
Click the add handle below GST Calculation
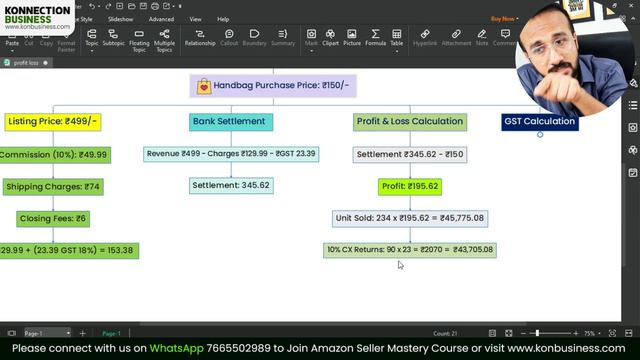tap(540, 134)
